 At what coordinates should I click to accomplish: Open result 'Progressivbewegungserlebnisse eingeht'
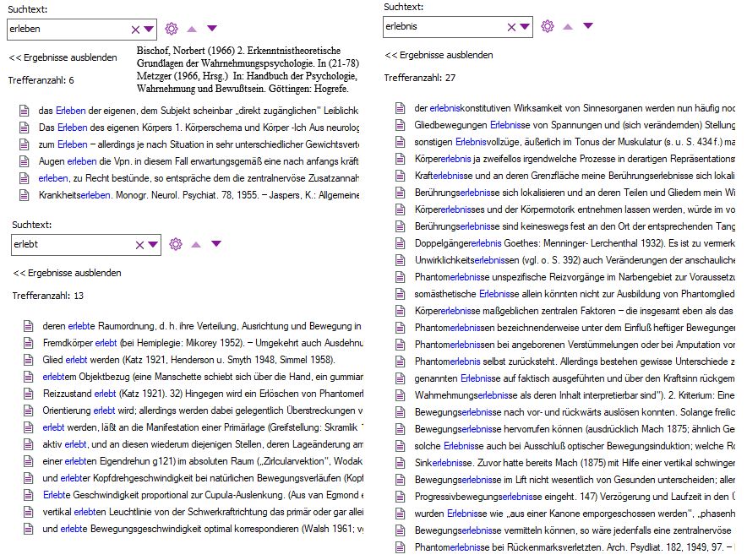pos(575,497)
